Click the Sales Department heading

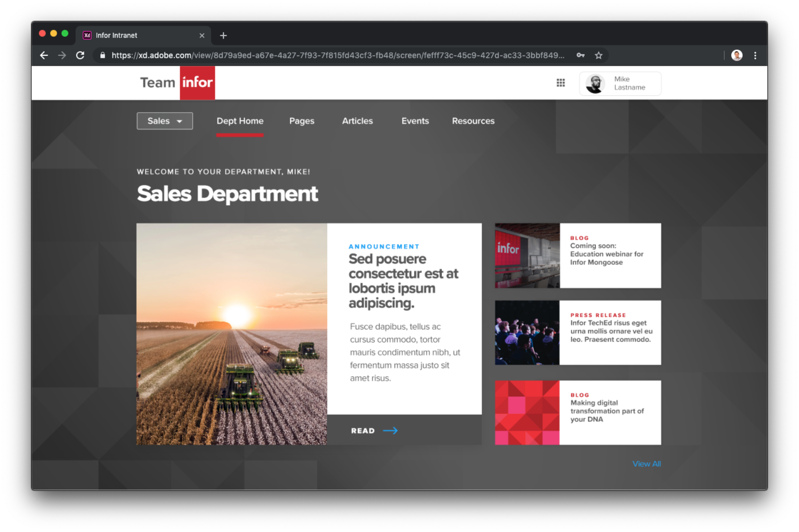(x=227, y=194)
